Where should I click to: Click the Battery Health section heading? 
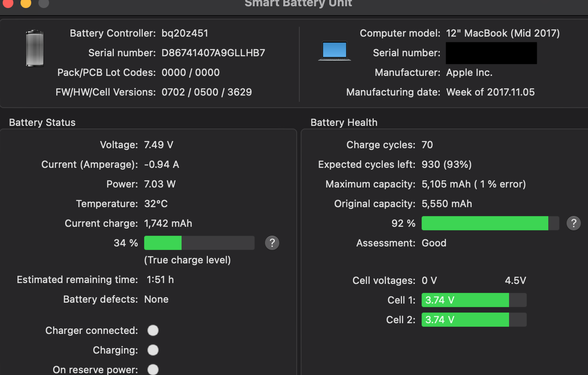344,122
